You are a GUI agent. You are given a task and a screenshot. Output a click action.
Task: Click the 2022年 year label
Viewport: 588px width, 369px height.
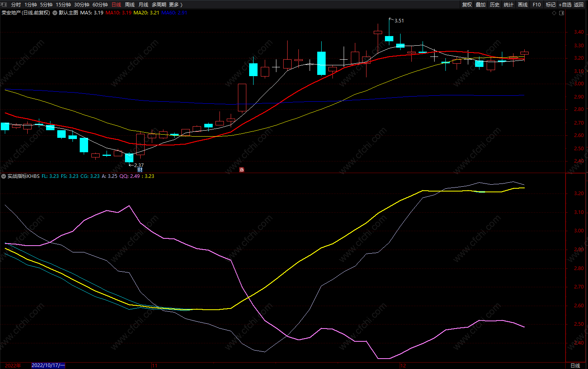pos(13,365)
